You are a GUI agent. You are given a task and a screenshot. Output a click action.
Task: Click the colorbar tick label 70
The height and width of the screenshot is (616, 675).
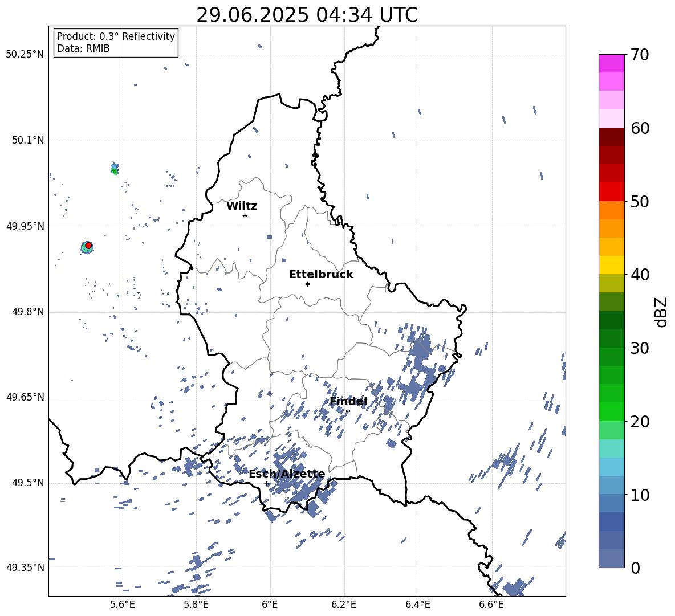[640, 55]
